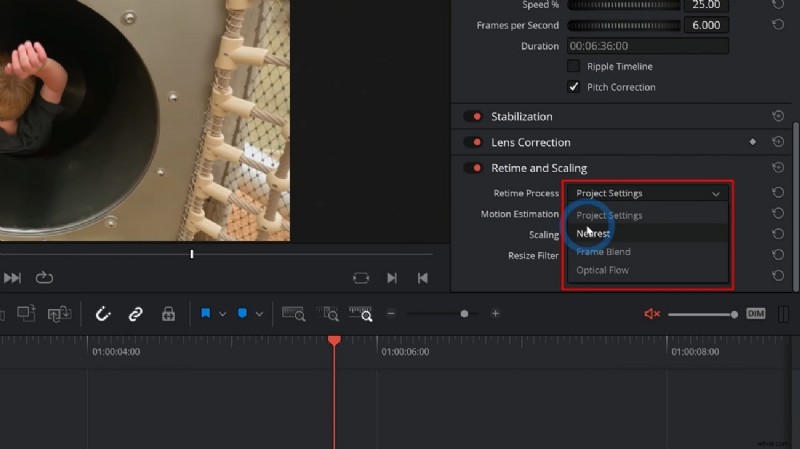800x449 pixels.
Task: Reset Stabilization settings icon
Action: tap(778, 116)
